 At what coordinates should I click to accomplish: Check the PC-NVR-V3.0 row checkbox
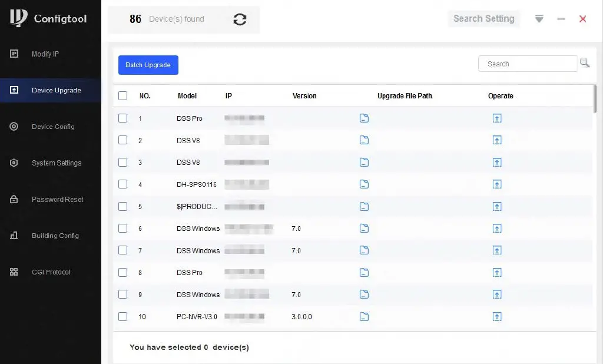[122, 317]
